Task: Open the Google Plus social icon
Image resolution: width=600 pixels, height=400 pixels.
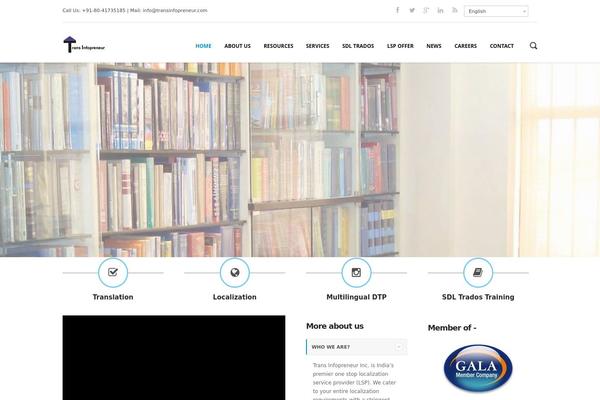Action: (426, 10)
